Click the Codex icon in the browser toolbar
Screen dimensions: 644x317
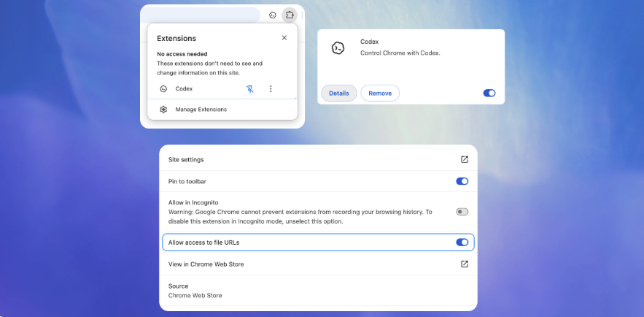pyautogui.click(x=272, y=15)
